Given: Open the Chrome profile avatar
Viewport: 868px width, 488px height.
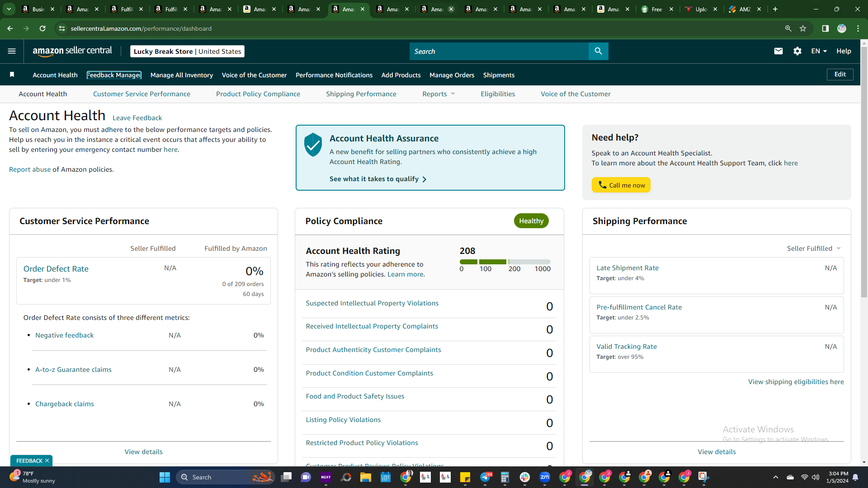Looking at the screenshot, I should click(842, 28).
